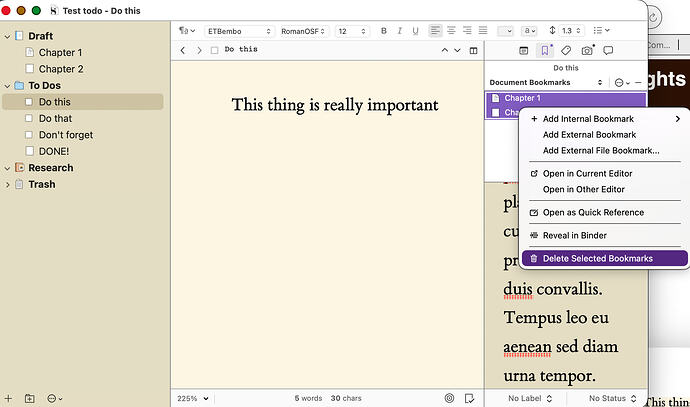690x407 pixels.
Task: Open the inspector Comments tab
Action: (608, 51)
